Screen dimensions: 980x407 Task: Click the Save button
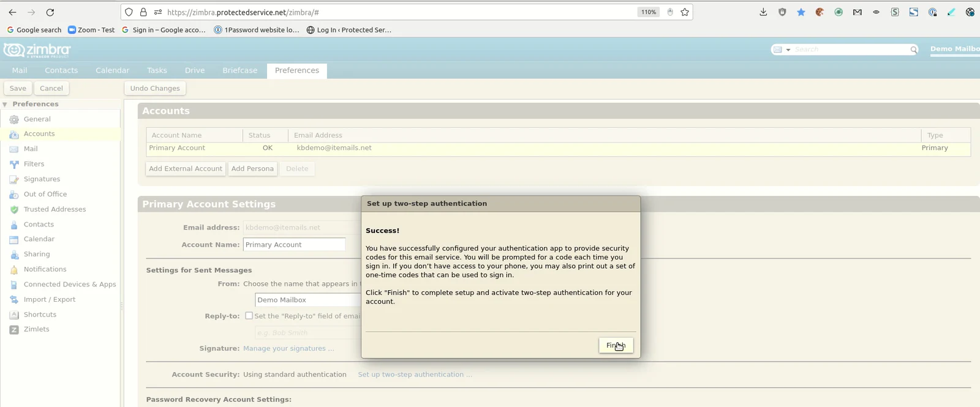(18, 88)
